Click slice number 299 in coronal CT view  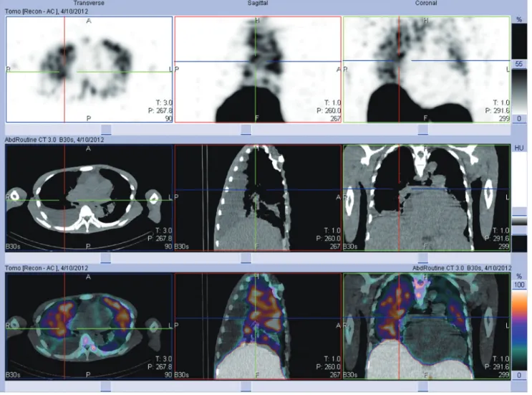pos(504,246)
